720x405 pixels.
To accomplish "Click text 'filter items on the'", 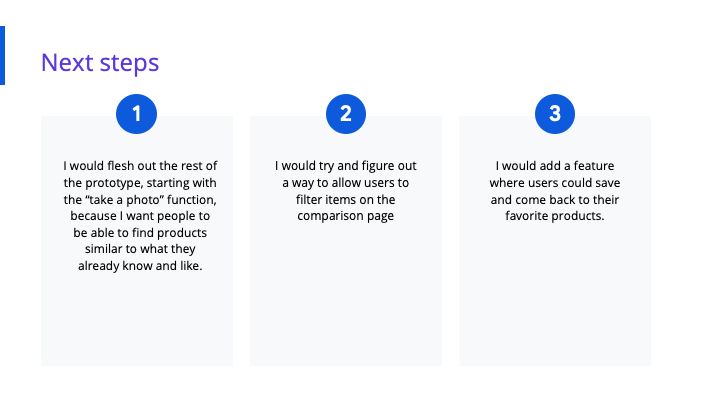I will [x=346, y=200].
